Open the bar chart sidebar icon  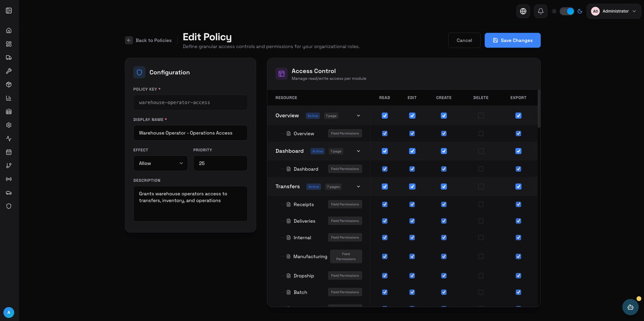pos(9,98)
